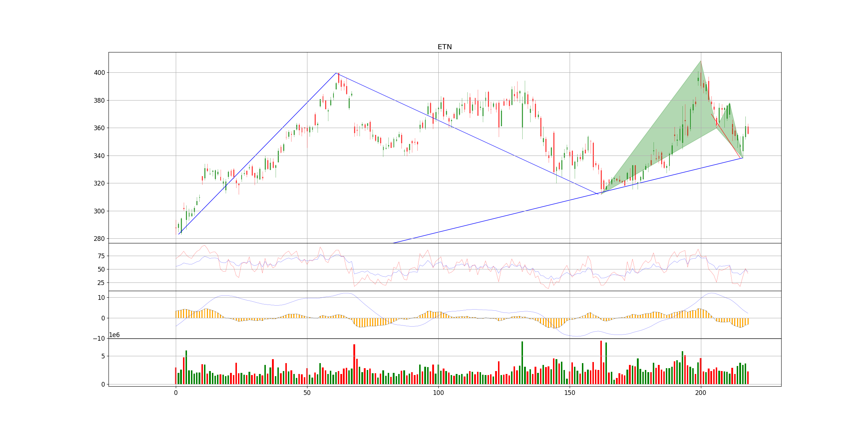Click the -10 label on the MACD panel
The image size is (868, 434).
[99, 339]
